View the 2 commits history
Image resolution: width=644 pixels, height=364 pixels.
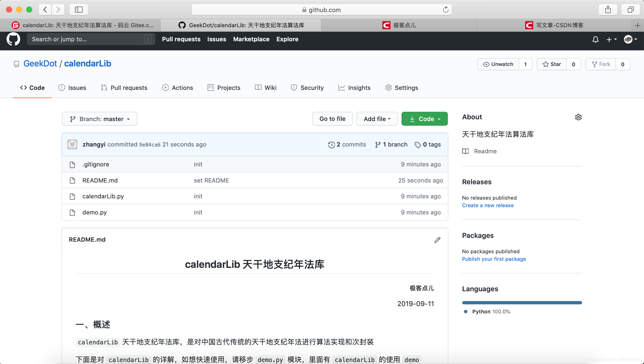pyautogui.click(x=347, y=144)
